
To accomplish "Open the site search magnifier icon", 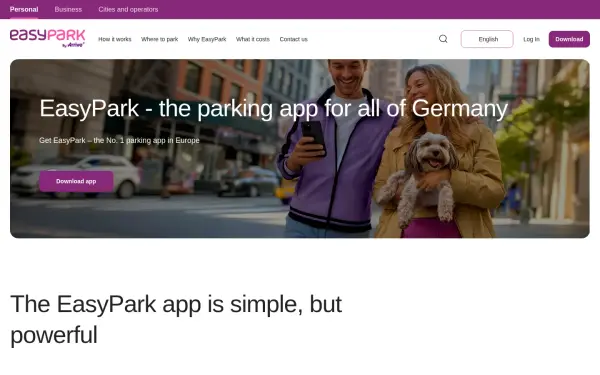I will point(443,39).
